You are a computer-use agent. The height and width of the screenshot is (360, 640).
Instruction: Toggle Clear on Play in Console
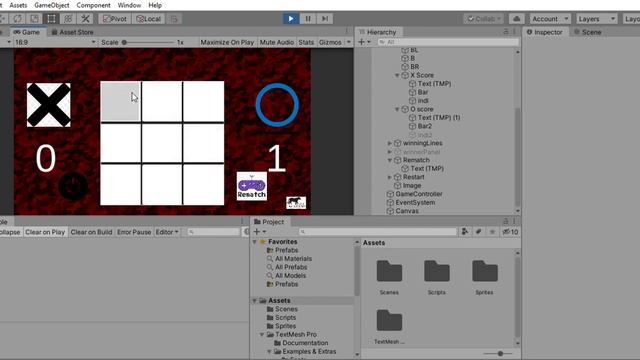pos(45,232)
